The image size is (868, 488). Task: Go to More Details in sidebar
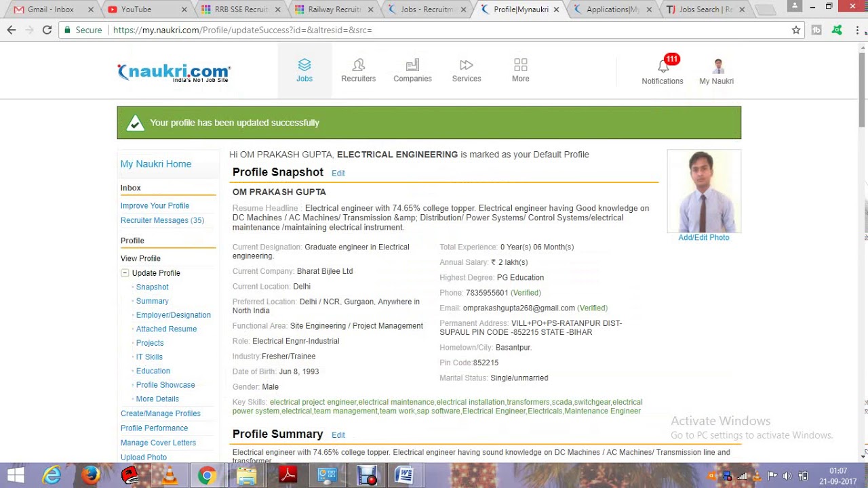(157, 399)
